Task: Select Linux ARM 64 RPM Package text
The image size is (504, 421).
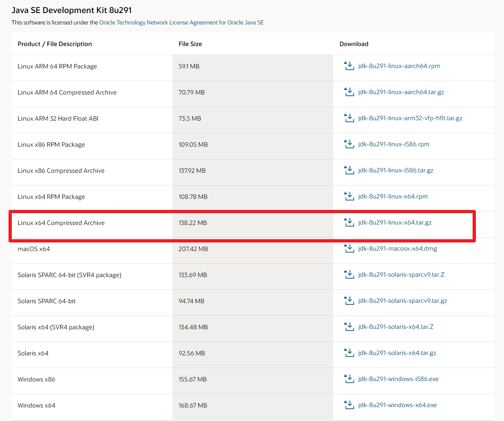Action: tap(57, 66)
